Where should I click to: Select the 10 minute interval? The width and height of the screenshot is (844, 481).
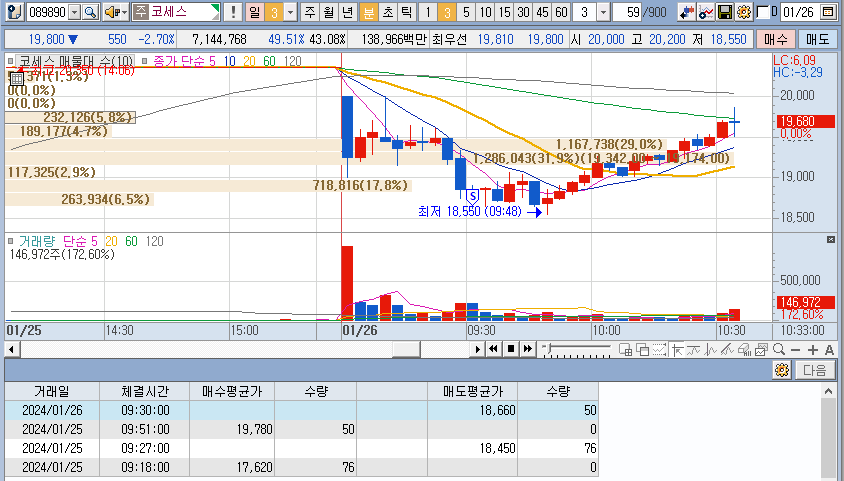486,12
